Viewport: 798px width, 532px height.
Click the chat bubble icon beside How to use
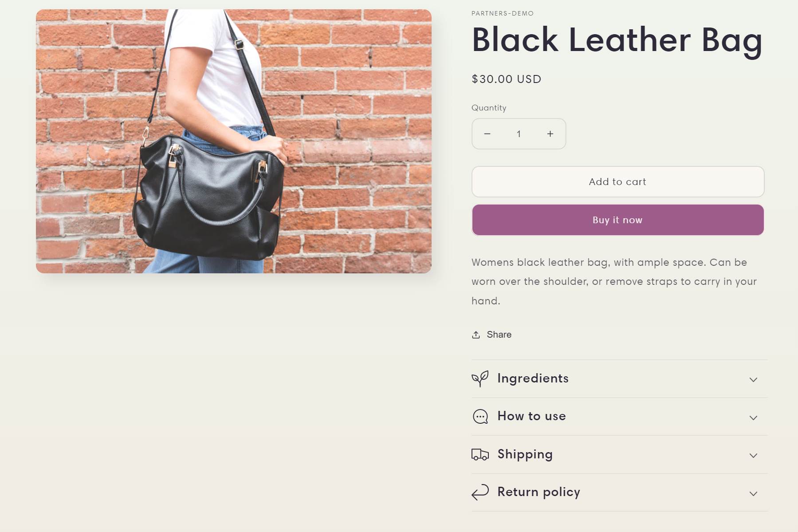pos(480,417)
